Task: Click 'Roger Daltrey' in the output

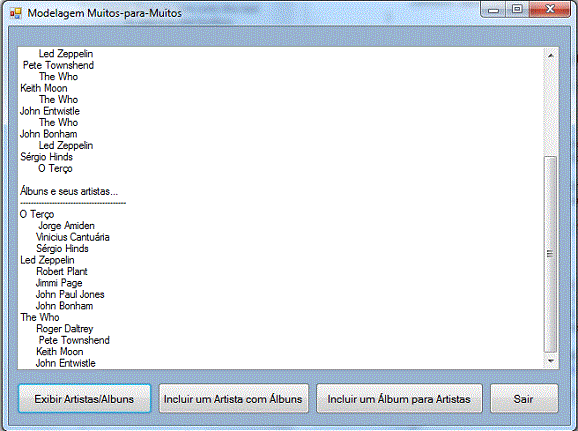Action: tap(65, 329)
